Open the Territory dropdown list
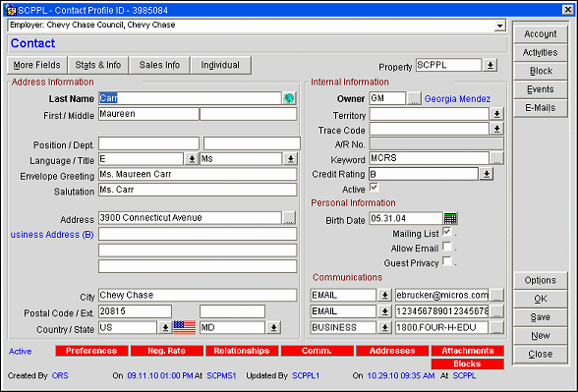 tap(496, 114)
